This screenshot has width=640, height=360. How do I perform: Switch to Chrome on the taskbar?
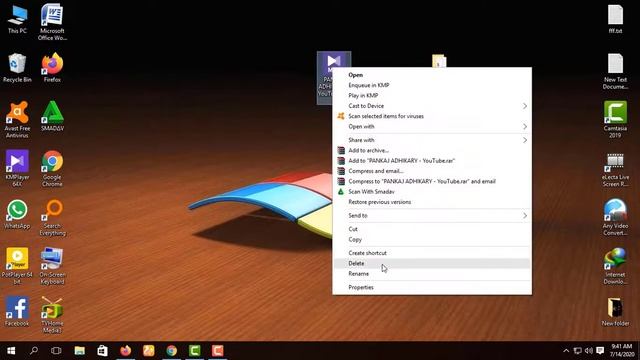172,351
